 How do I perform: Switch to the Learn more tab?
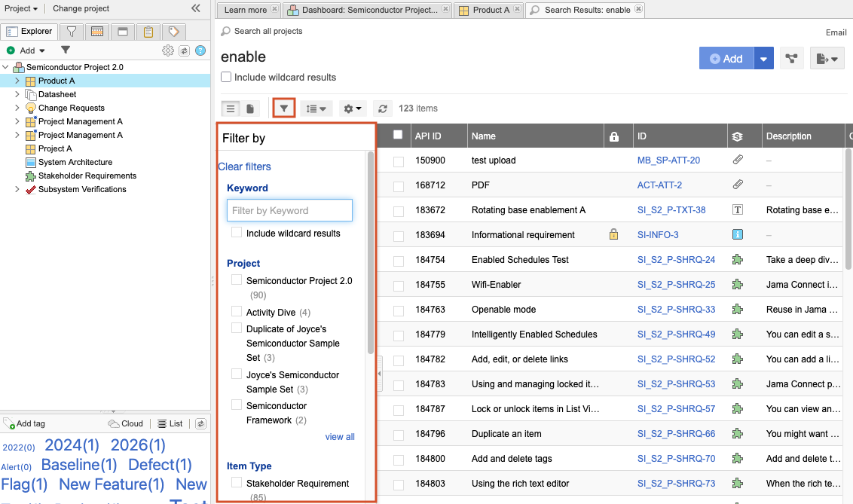(246, 10)
